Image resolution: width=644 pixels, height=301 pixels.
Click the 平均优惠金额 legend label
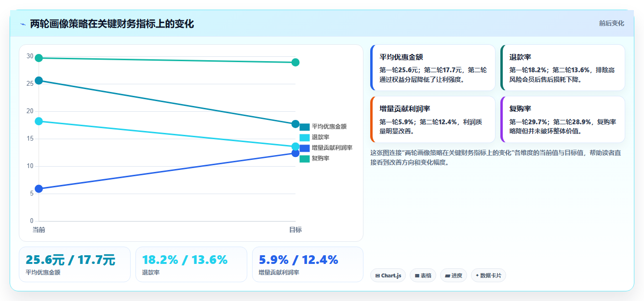tap(329, 127)
